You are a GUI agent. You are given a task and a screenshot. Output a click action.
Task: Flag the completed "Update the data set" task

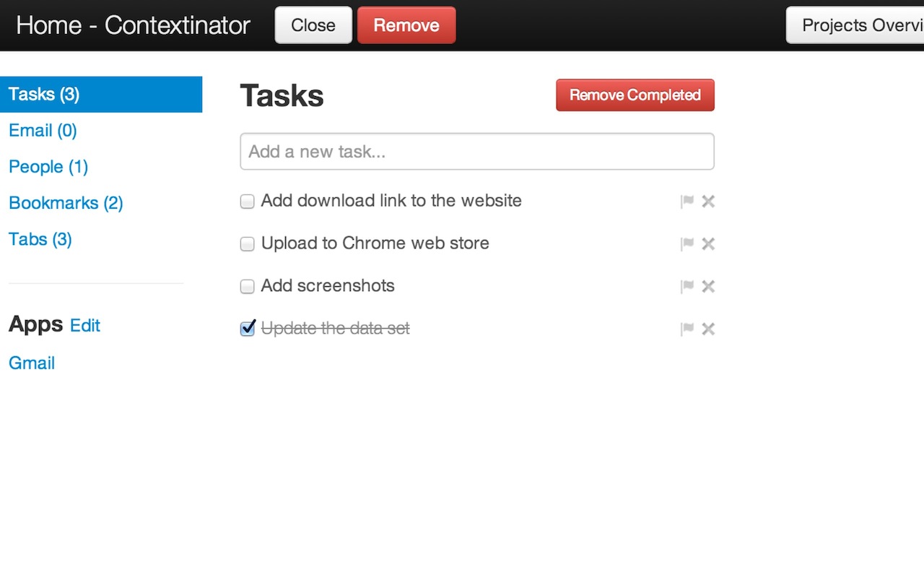(x=687, y=329)
